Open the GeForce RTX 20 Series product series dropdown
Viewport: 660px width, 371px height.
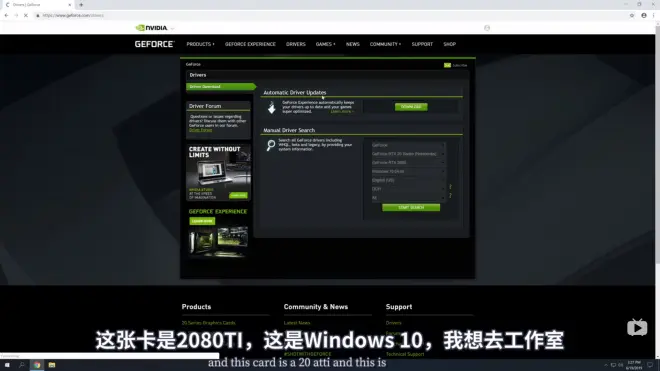[x=408, y=154]
